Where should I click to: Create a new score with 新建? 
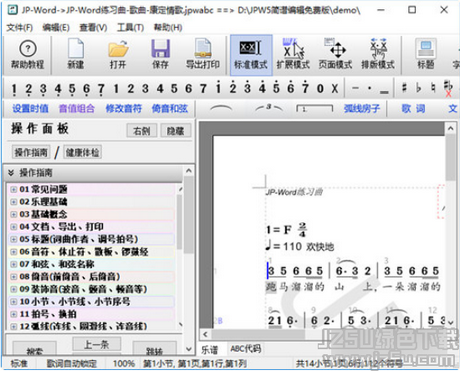(x=76, y=55)
